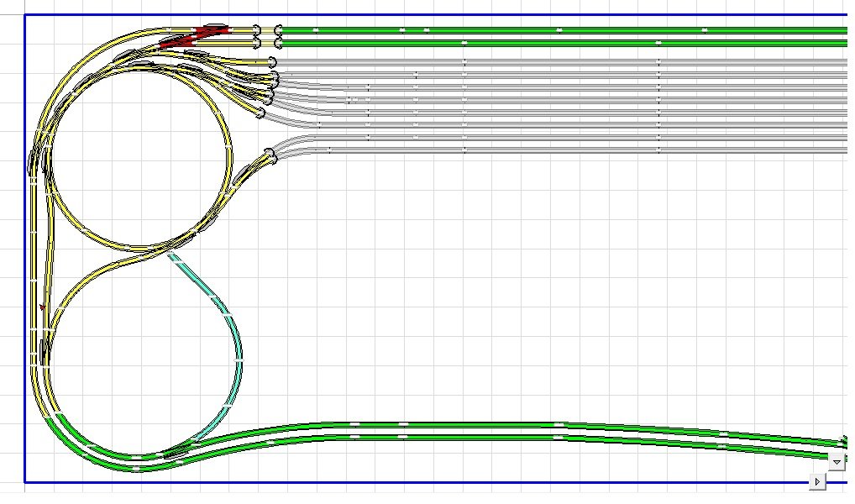Viewport: 855px width, 504px height.
Task: Select the connector joining lowest gray siding to yellow track
Action: tap(270, 155)
